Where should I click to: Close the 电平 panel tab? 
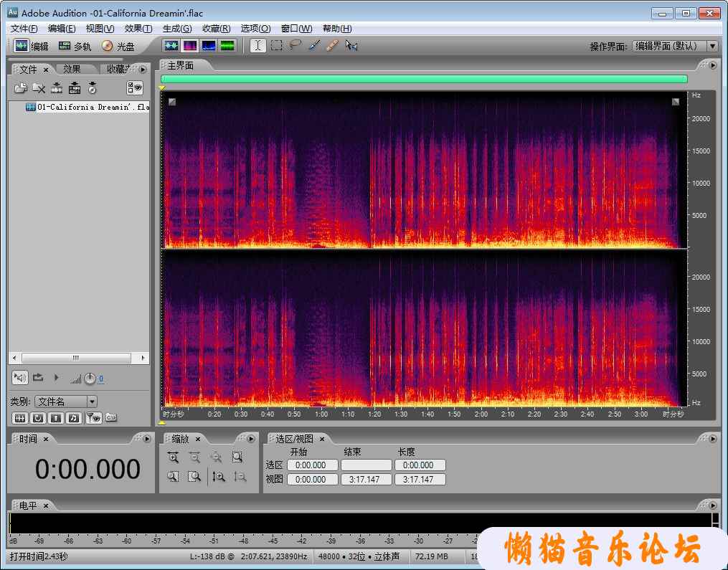(x=46, y=505)
